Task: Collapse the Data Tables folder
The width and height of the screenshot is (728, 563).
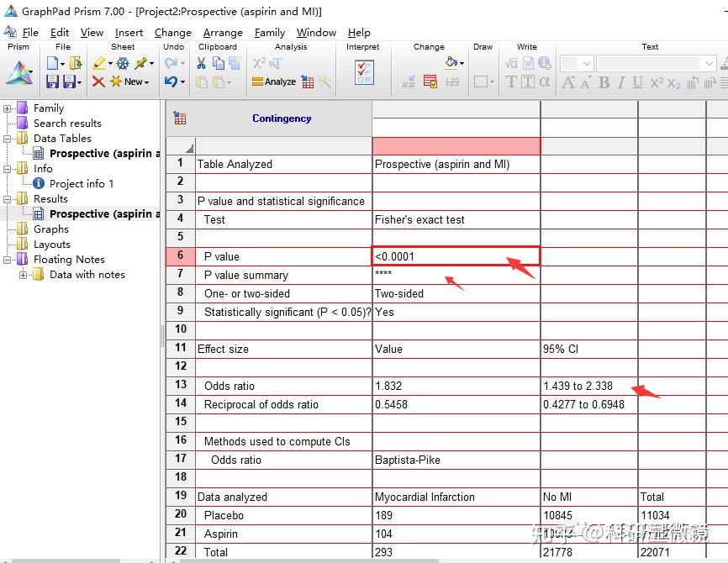Action: 7,139
